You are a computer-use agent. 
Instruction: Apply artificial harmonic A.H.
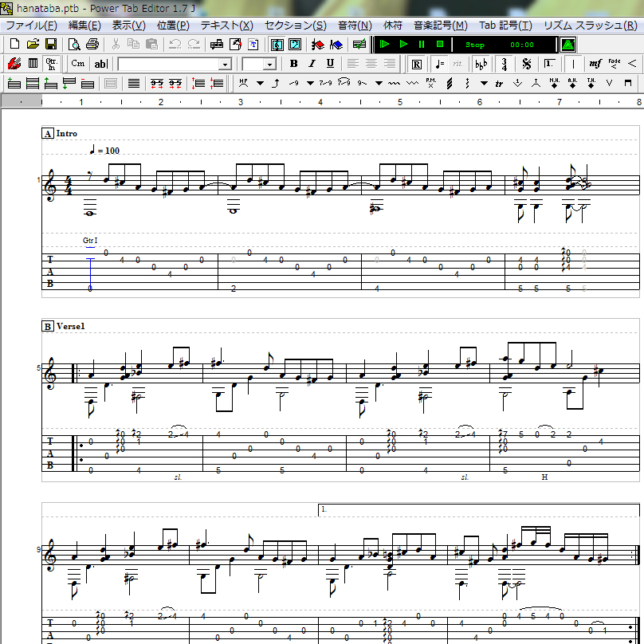click(x=572, y=84)
